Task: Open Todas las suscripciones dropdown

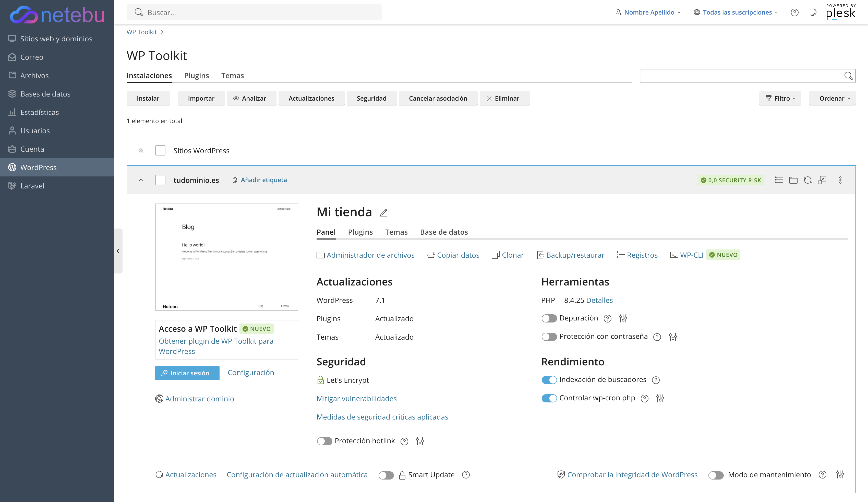Action: tap(736, 13)
